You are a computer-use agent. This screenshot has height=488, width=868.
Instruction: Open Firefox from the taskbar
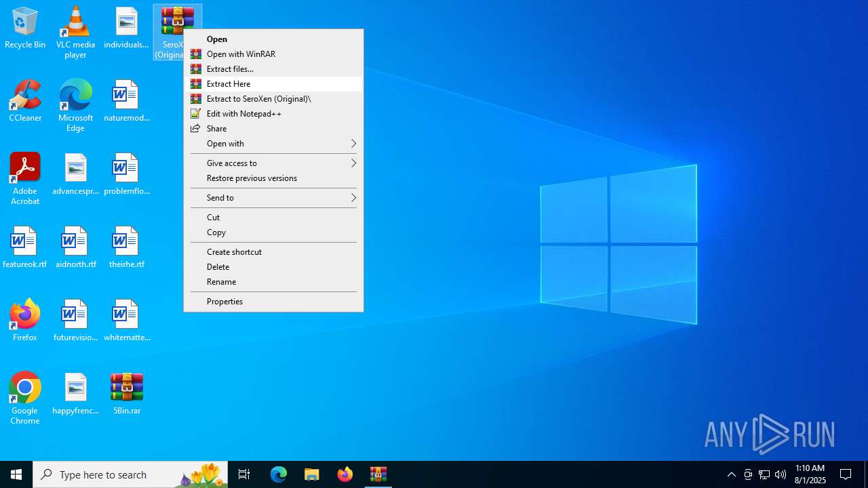(x=345, y=474)
